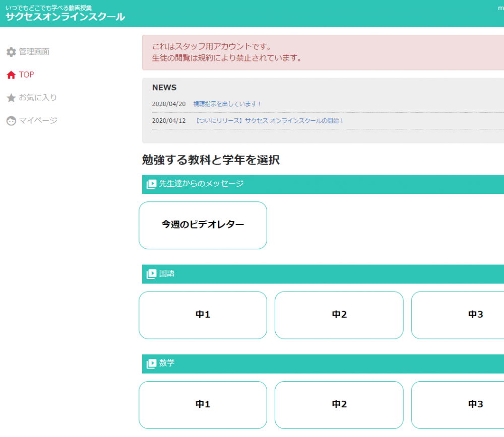Click the video icon in 数学 header
Screen dimensions: 504x437
coord(151,363)
